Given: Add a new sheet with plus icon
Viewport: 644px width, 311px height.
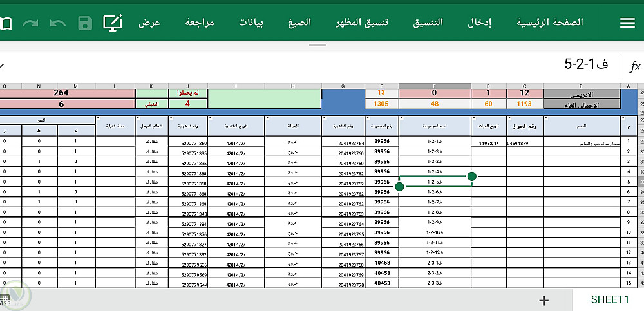Looking at the screenshot, I should tap(544, 301).
